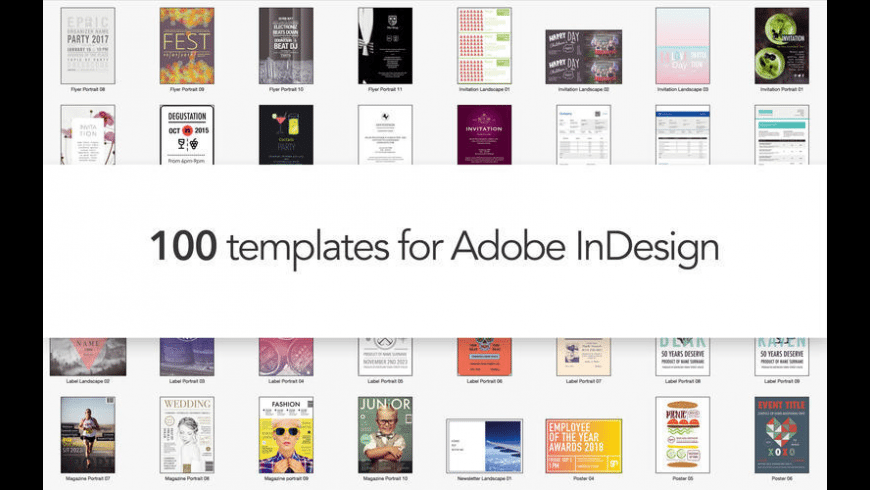Select the blue-header invoice template thumbnail
870x490 pixels.
pos(682,135)
